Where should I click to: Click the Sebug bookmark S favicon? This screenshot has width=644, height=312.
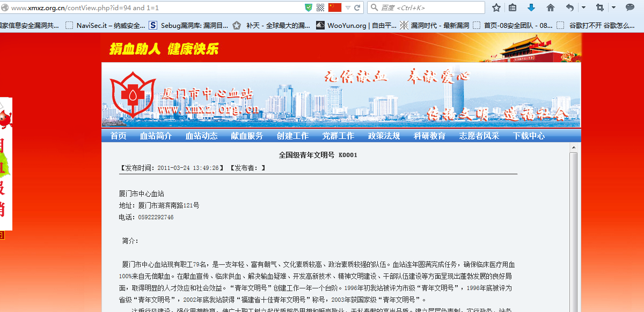153,25
